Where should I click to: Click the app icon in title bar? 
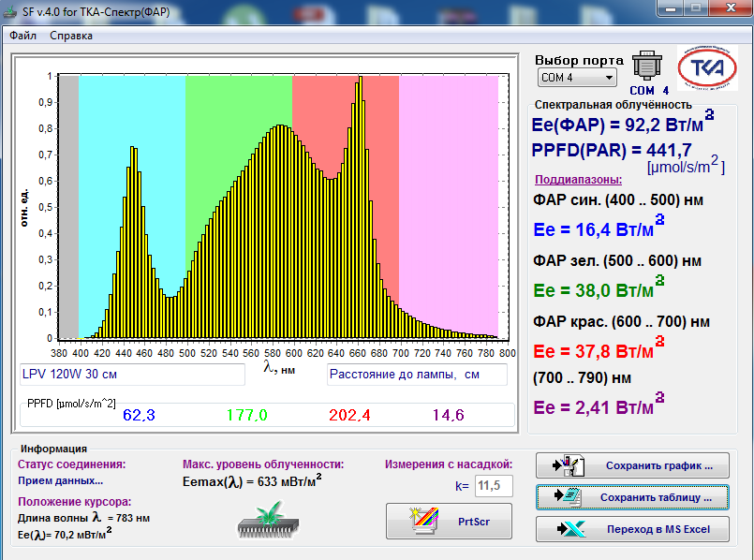[x=10, y=11]
